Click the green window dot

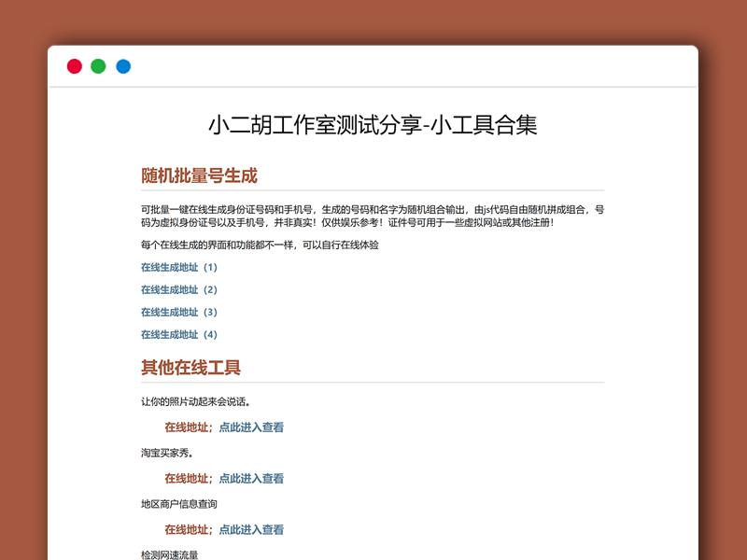click(x=99, y=66)
